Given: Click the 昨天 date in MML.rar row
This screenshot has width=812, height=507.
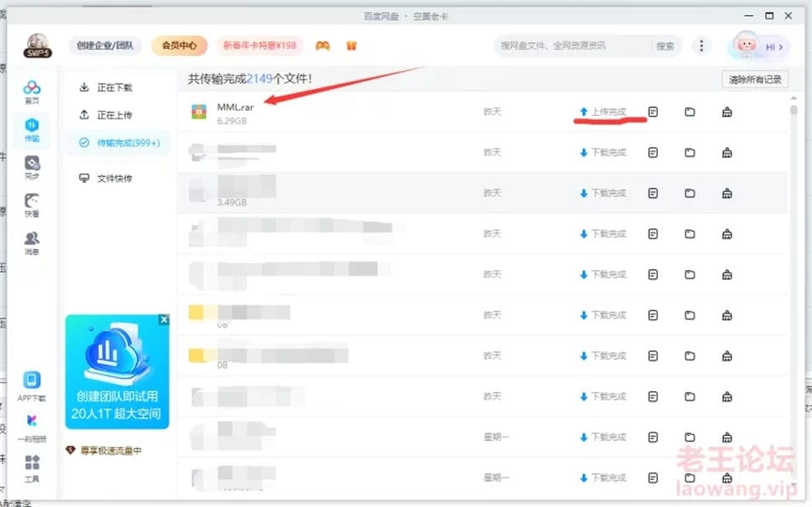Looking at the screenshot, I should pyautogui.click(x=492, y=112).
